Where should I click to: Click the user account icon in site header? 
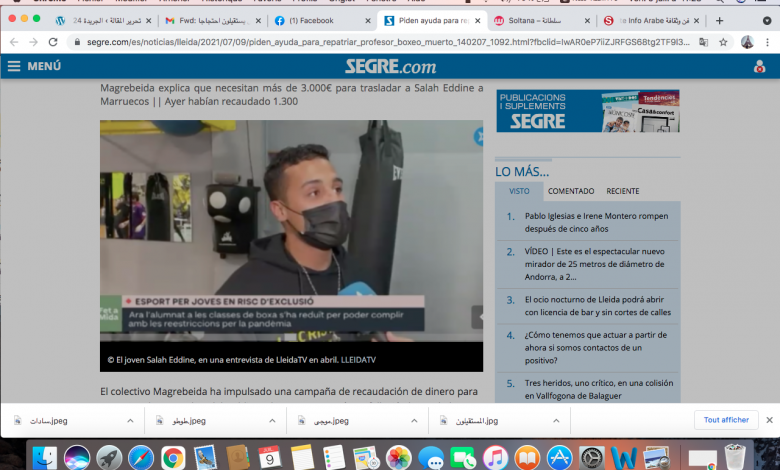[x=758, y=66]
